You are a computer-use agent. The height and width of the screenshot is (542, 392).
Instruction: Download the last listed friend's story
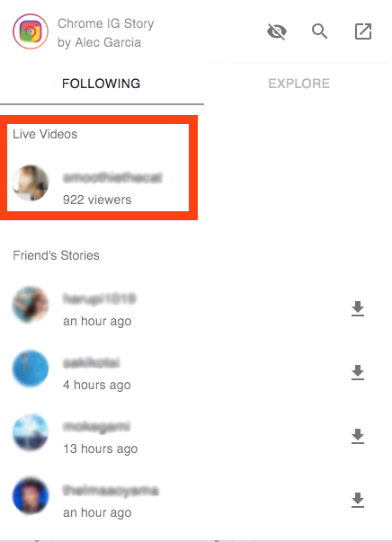coord(358,500)
